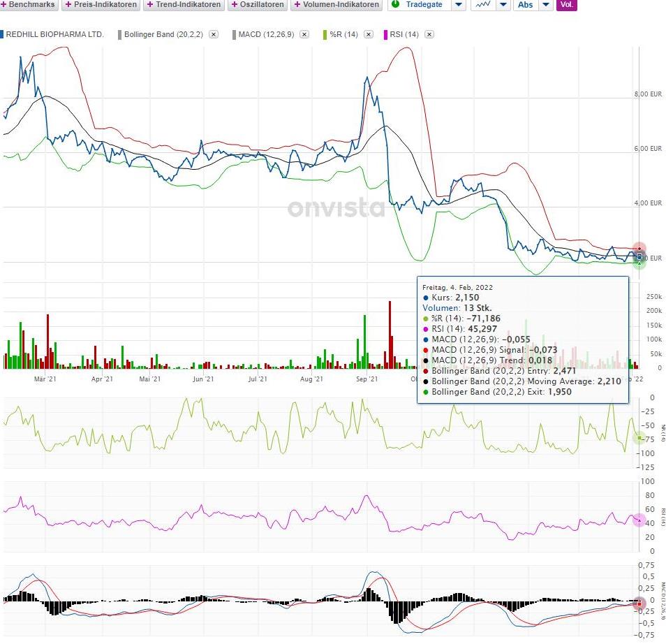
Task: Remove the MACD (12,26,9) indicator
Action: pos(304,34)
